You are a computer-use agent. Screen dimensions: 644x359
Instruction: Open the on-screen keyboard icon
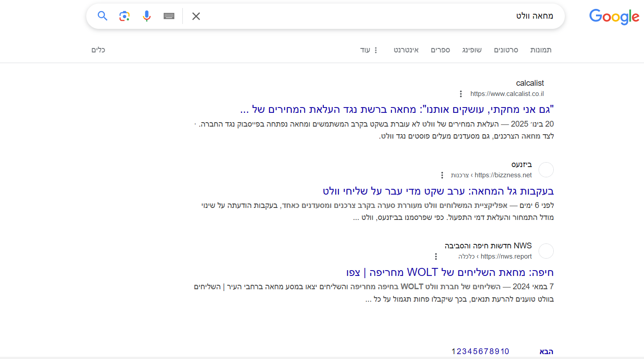[x=169, y=16]
